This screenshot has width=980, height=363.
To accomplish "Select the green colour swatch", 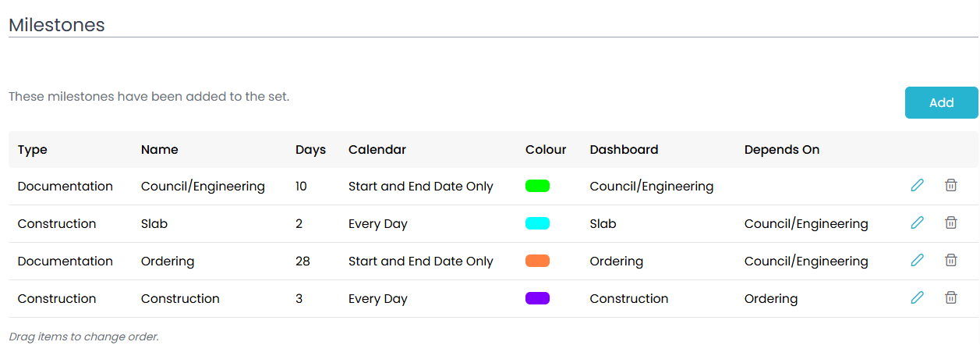I will pos(537,186).
